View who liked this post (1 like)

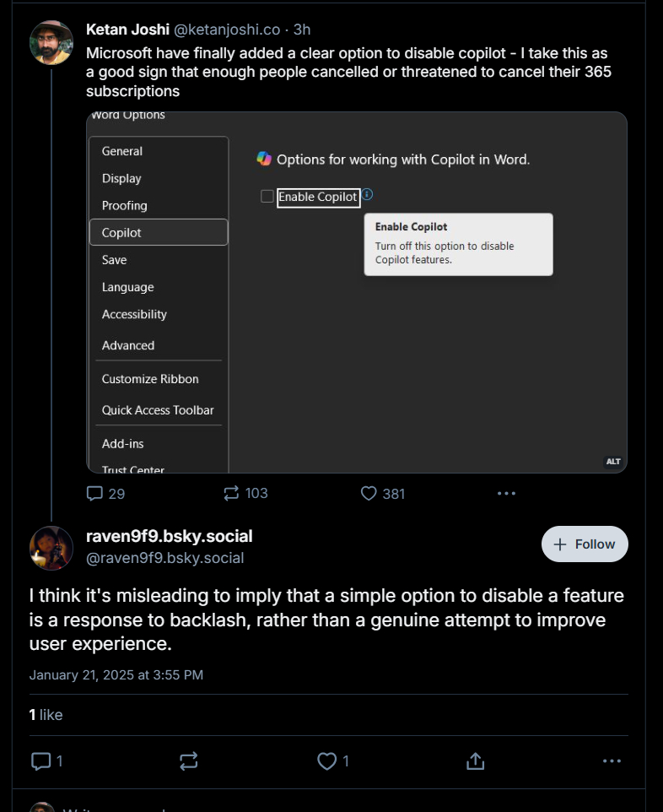46,715
